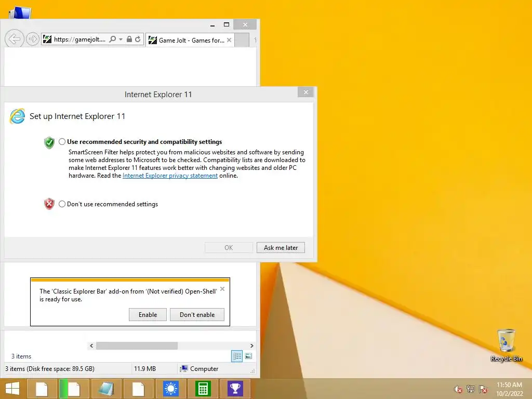532x399 pixels.
Task: Close the Internet Explorer 11 setup dialog
Action: [305, 92]
